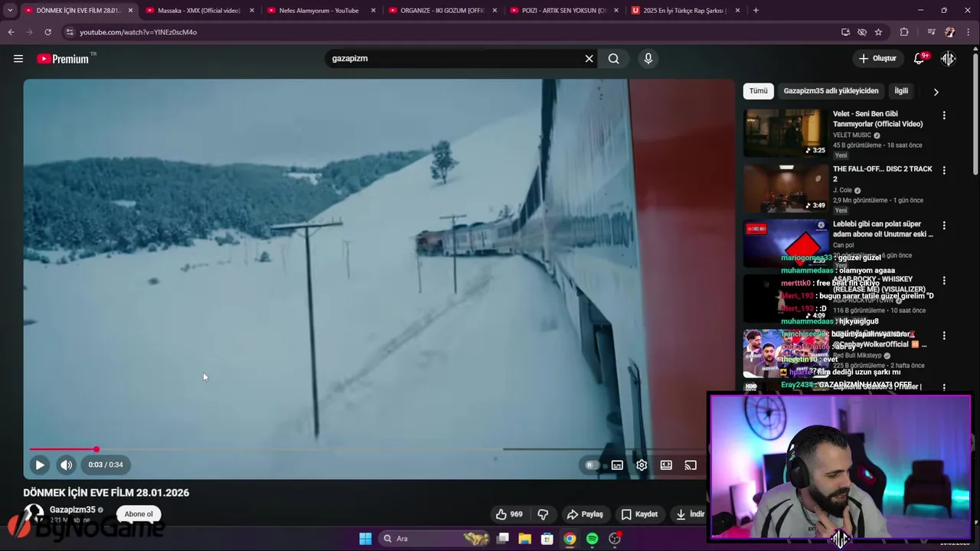Image resolution: width=980 pixels, height=551 pixels.
Task: Run search with the magnifier button
Action: coord(613,58)
